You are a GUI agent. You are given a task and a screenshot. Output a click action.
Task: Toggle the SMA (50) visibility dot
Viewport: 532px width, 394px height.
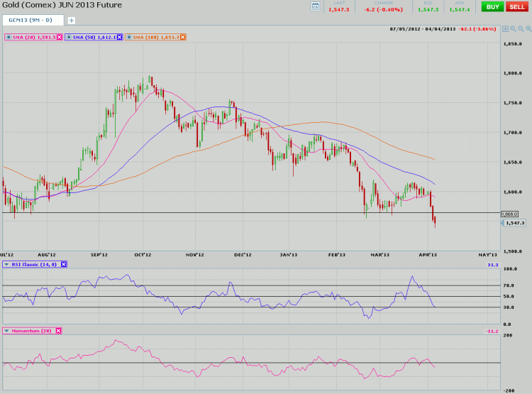(69, 37)
